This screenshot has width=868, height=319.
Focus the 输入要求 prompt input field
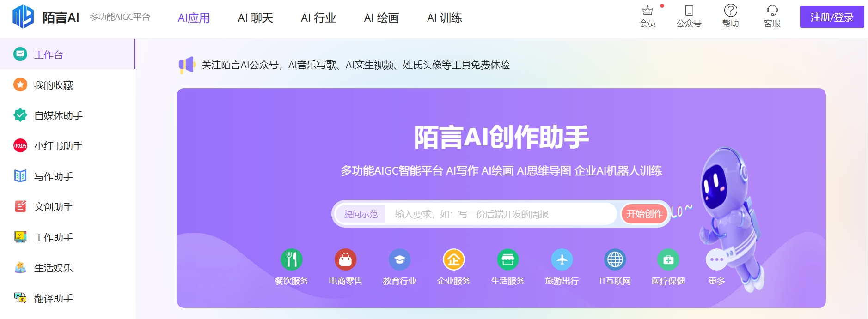[499, 214]
